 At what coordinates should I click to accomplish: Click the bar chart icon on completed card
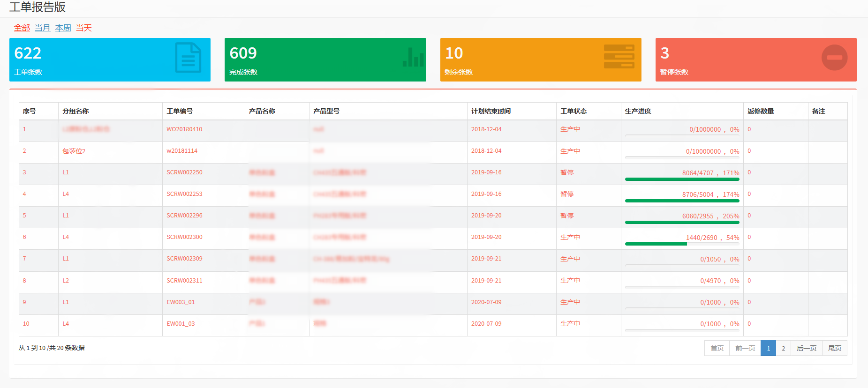(x=413, y=57)
